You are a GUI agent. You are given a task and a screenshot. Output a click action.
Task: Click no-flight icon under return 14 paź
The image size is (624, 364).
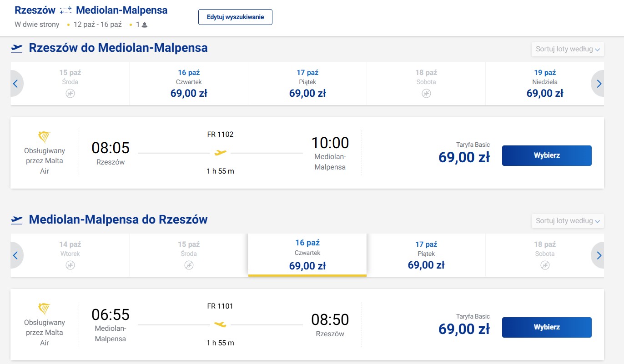tap(70, 265)
